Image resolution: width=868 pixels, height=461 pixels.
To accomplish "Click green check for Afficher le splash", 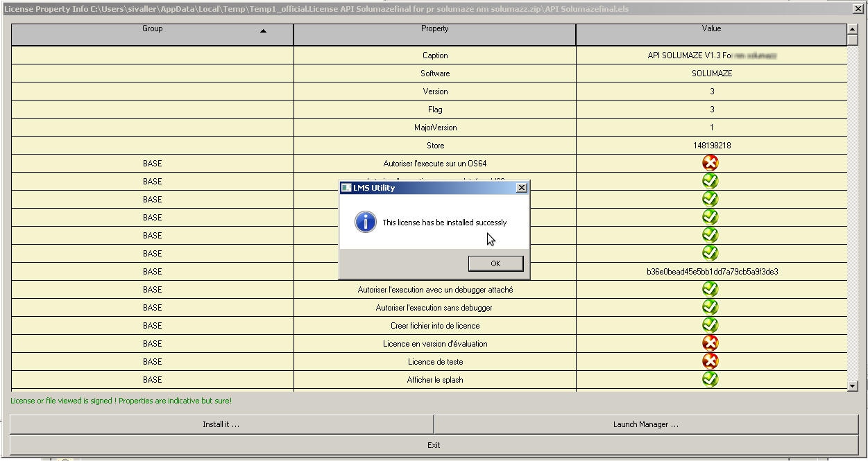I will point(710,379).
